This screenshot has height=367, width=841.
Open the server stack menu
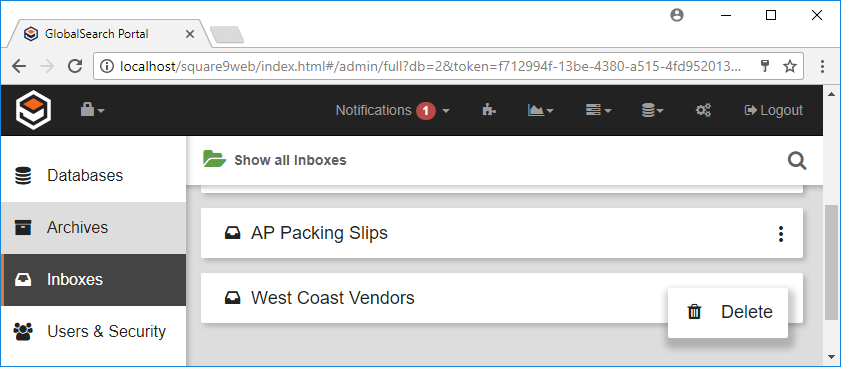(x=598, y=110)
